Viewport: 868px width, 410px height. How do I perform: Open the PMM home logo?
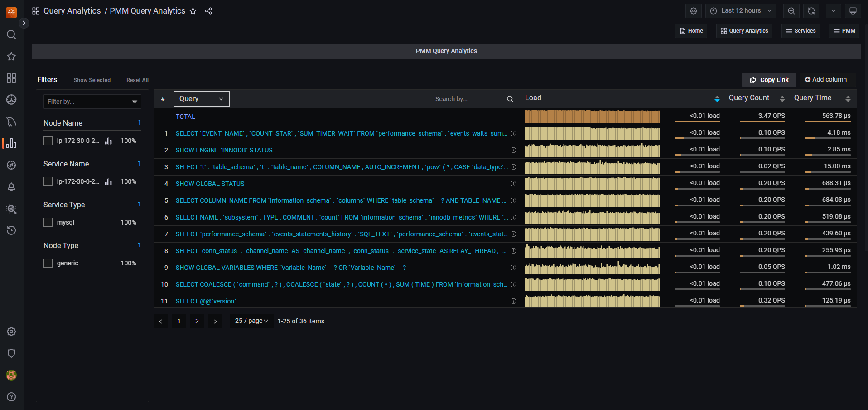pyautogui.click(x=11, y=12)
